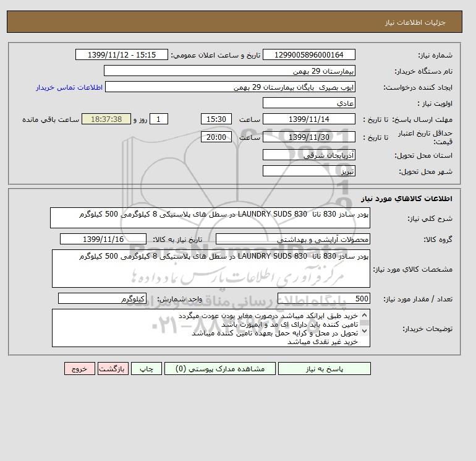The image size is (476, 461).
Task: Click remaining days field showing 1
Action: [158, 119]
